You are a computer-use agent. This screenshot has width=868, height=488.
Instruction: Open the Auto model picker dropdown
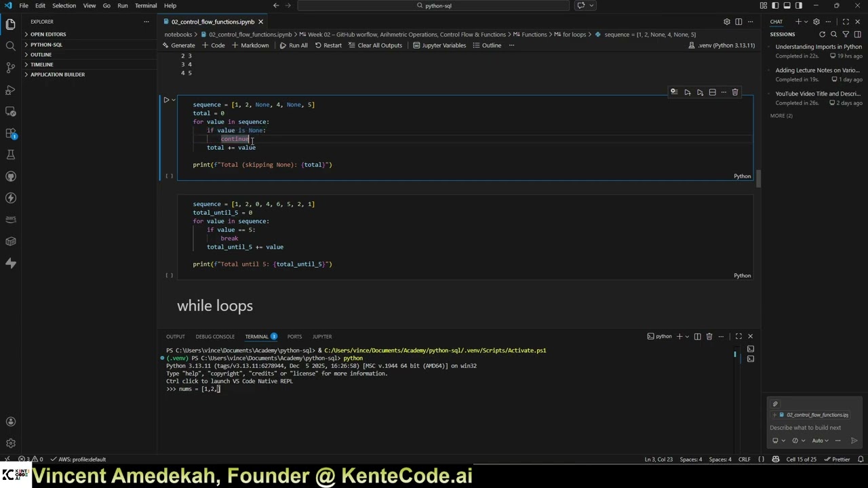pos(821,441)
